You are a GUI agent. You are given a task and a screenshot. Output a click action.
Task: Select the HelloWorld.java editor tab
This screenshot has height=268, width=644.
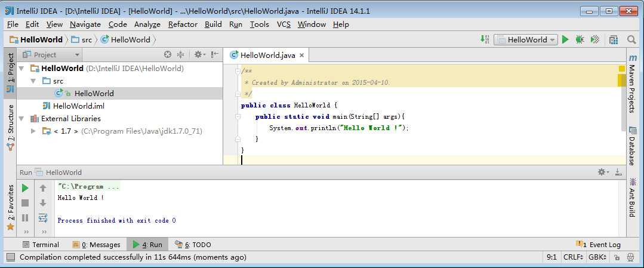267,55
